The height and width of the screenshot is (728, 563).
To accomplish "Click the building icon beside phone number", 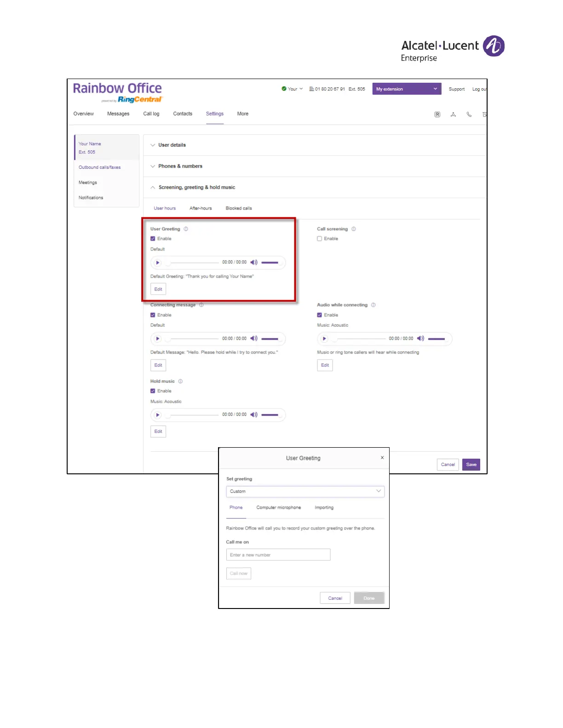I will tap(311, 89).
